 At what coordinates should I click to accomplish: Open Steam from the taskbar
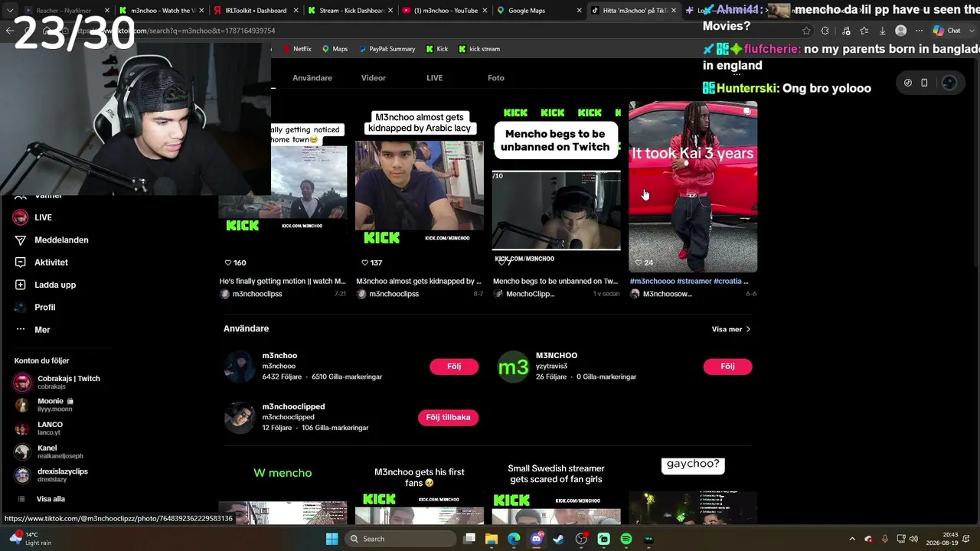tap(559, 539)
